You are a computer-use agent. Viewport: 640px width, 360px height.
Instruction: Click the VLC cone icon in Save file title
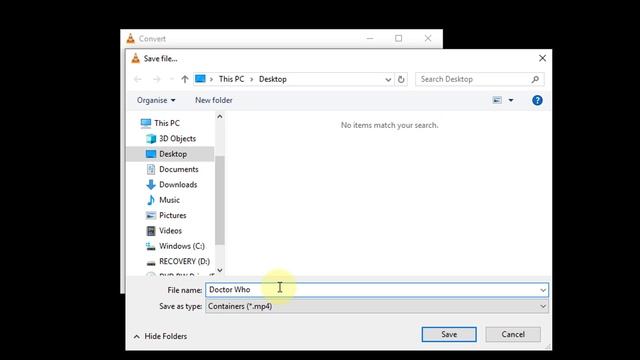point(136,58)
